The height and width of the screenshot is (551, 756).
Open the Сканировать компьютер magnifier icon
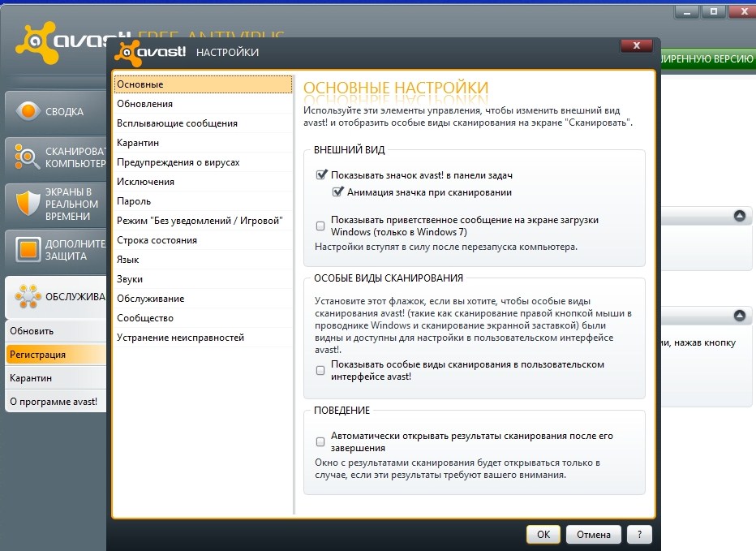click(28, 157)
